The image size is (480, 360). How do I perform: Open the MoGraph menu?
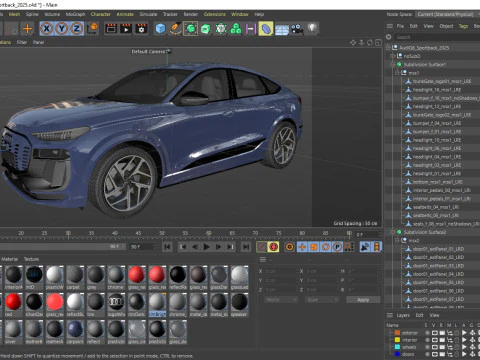[75, 14]
